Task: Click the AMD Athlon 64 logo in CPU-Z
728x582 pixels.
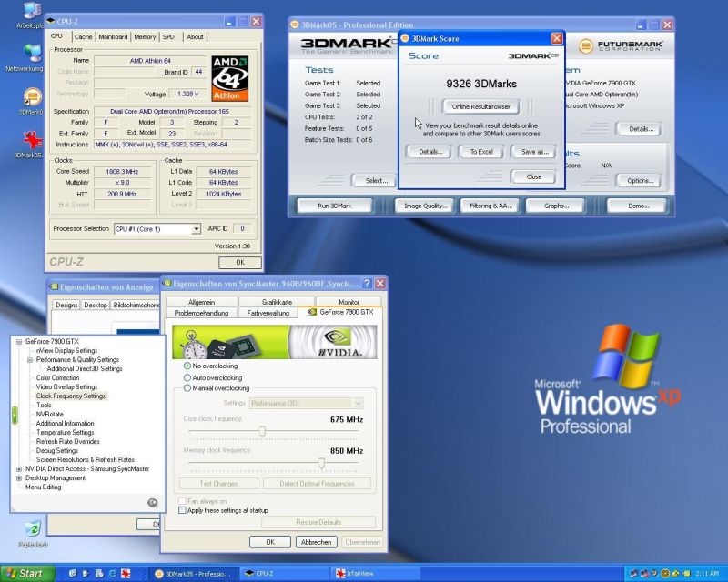Action: [230, 78]
